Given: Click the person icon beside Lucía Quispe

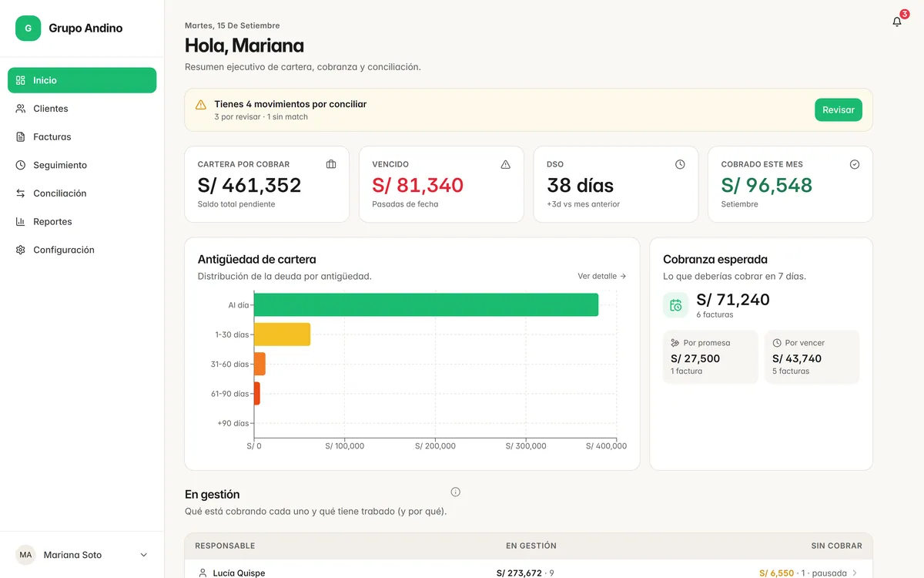Looking at the screenshot, I should point(203,573).
